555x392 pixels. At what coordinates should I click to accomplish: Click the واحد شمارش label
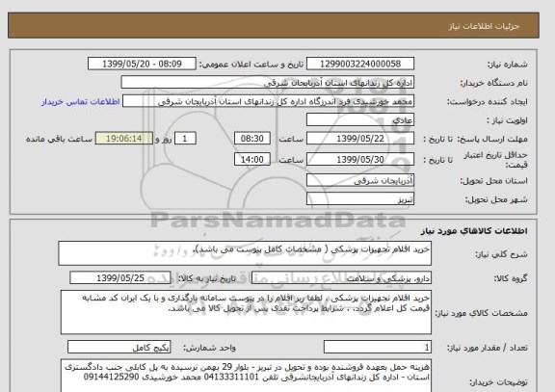click(209, 348)
